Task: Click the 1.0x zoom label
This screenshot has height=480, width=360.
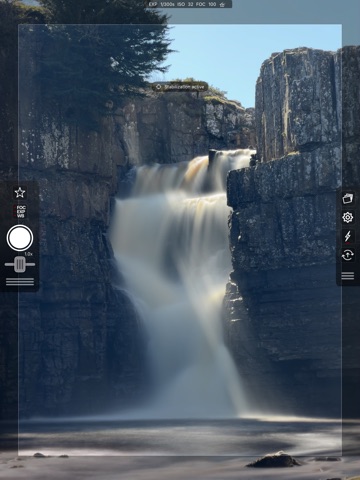Action: [28, 254]
